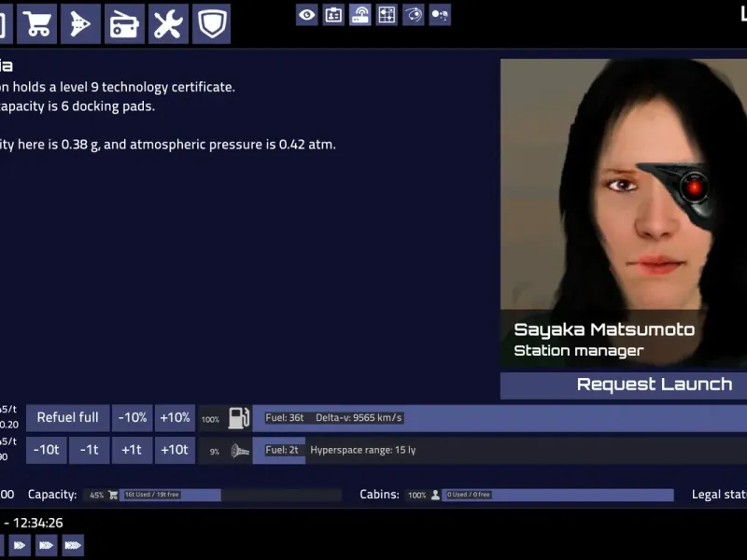Click the 100% cabins percentage label

point(416,496)
